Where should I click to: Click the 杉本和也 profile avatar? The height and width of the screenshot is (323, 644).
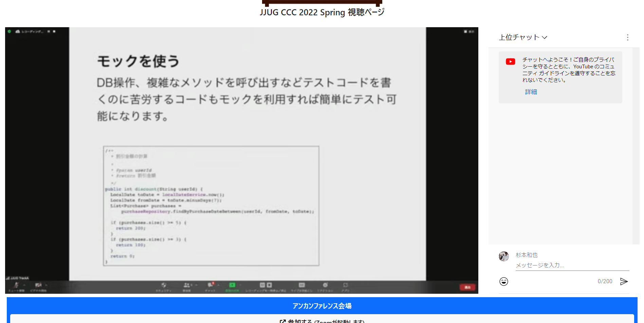(x=504, y=256)
